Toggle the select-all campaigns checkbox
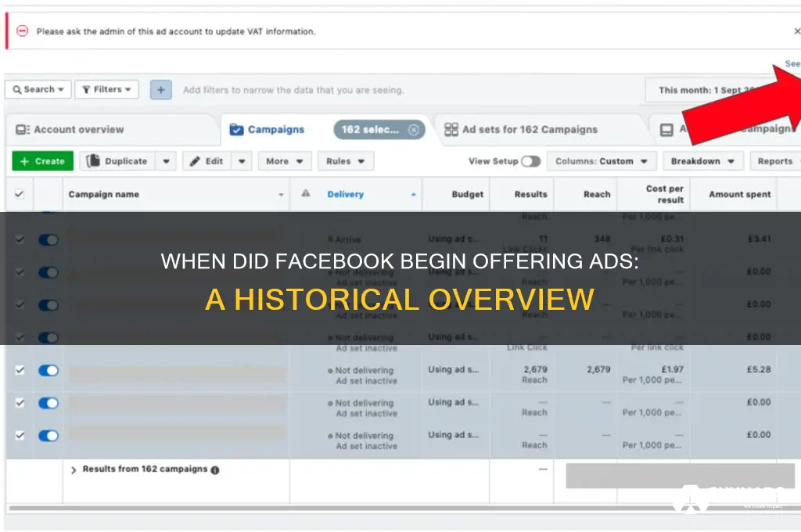This screenshot has height=532, width=801. coord(20,194)
